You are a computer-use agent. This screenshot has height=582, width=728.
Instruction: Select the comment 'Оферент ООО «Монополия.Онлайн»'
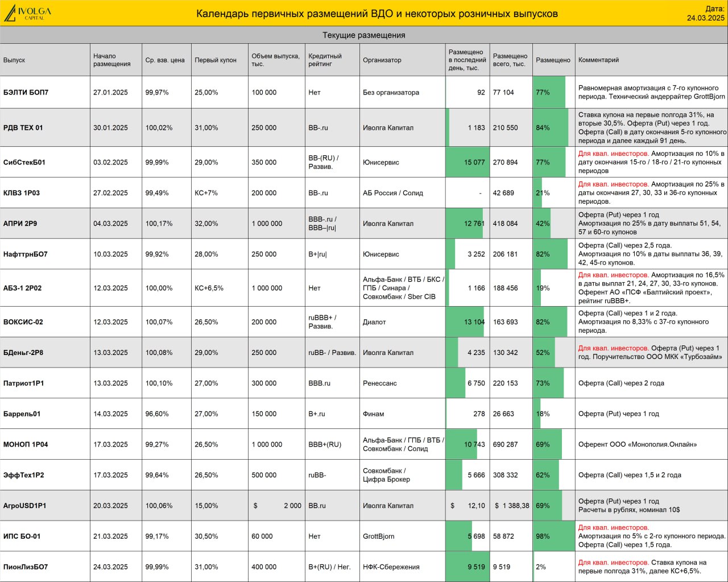(638, 444)
